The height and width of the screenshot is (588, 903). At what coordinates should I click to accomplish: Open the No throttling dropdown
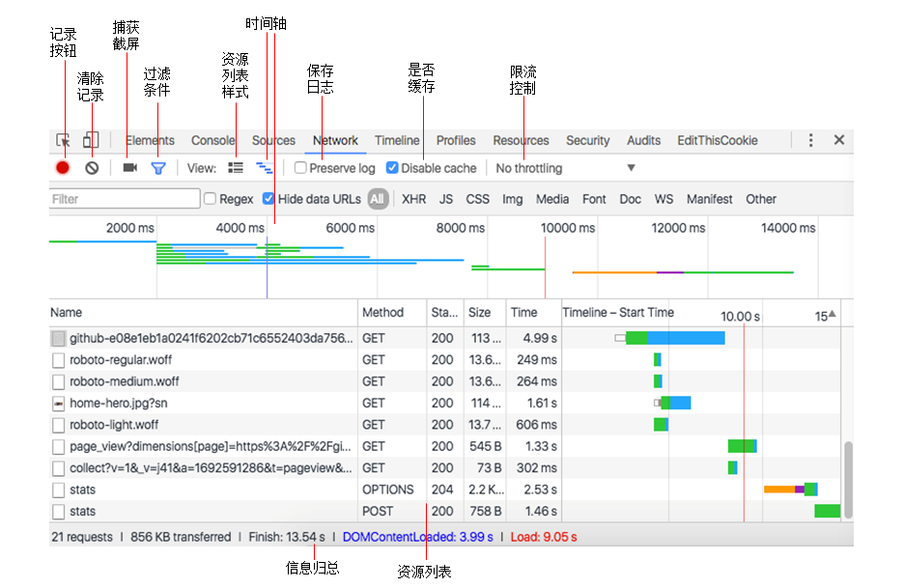566,168
